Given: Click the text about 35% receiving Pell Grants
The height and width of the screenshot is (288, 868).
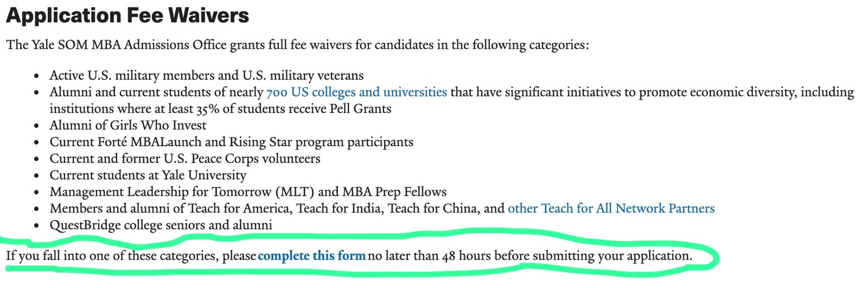Looking at the screenshot, I should [x=220, y=109].
